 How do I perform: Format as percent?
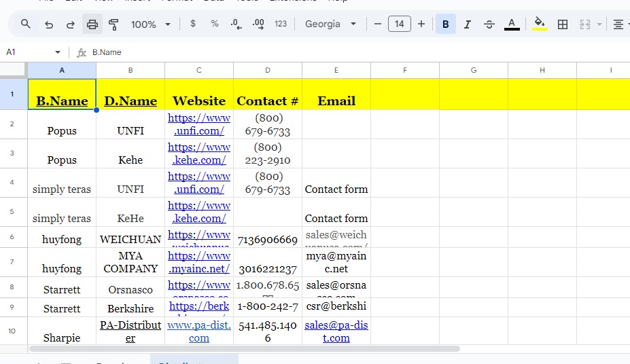coord(215,24)
